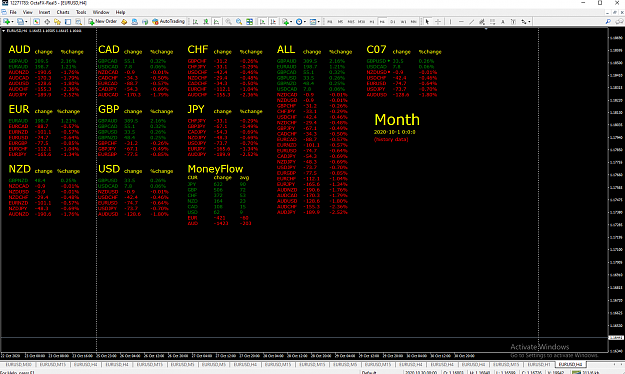Open the search magnifier icon
625x374 pixels.
click(x=608, y=22)
